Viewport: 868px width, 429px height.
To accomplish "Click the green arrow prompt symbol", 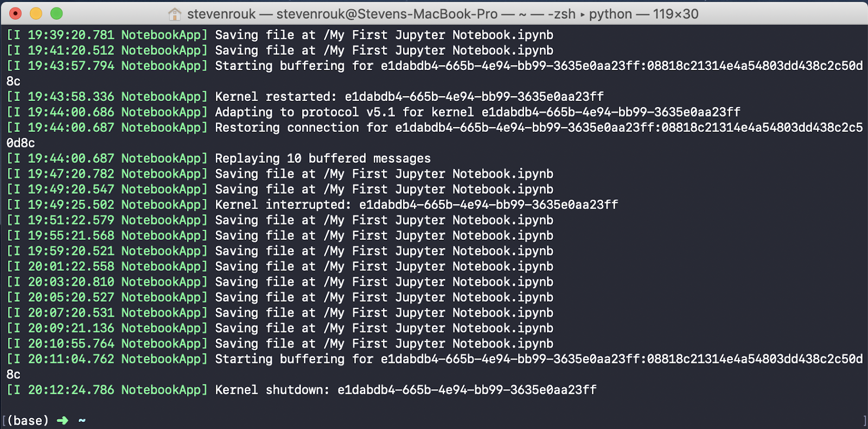I will coord(62,420).
